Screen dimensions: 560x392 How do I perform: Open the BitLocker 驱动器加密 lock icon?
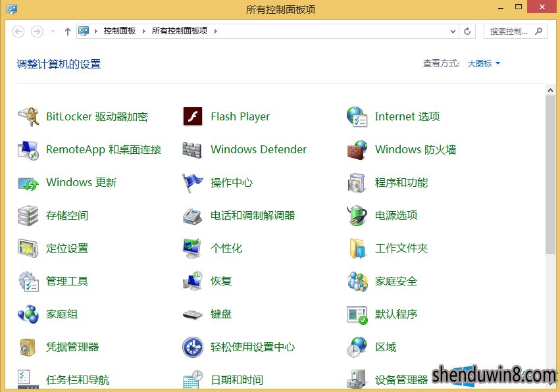28,116
